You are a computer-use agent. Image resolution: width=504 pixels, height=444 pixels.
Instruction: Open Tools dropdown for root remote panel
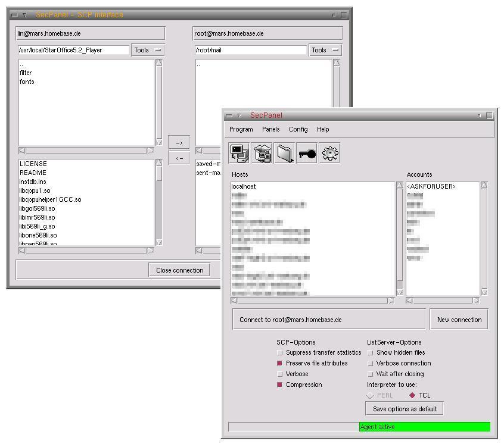pos(326,51)
